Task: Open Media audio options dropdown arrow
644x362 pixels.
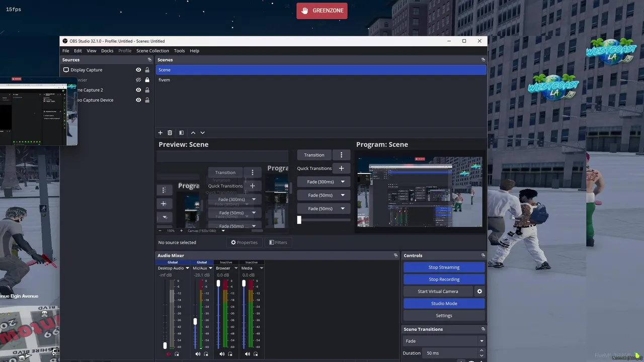Action: tap(261, 268)
